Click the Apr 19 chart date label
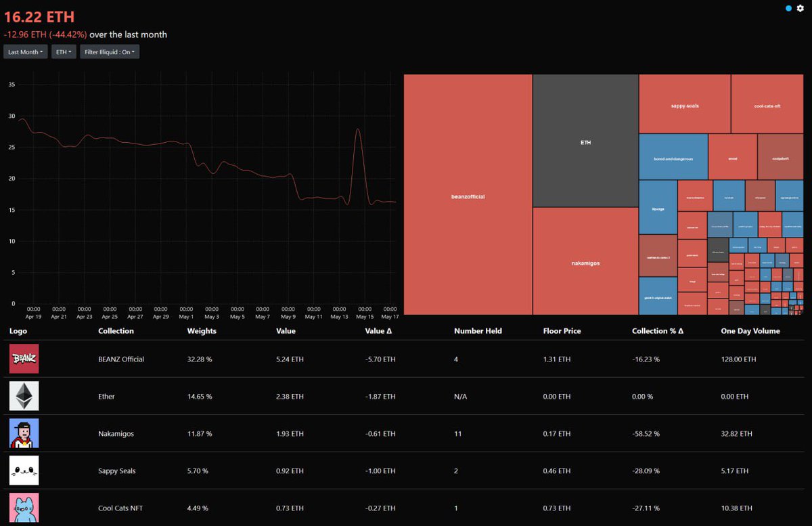812x526 pixels. [34, 316]
